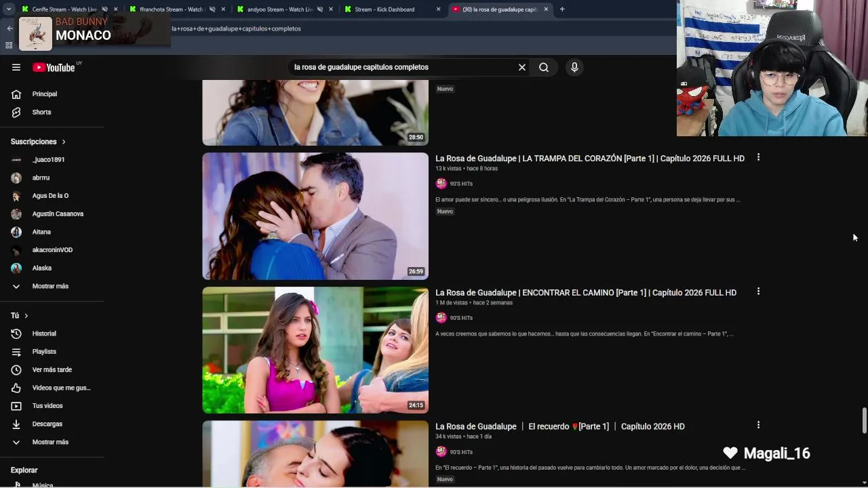Open Ver más tarde in the sidebar
The width and height of the screenshot is (868, 488).
click(x=52, y=369)
